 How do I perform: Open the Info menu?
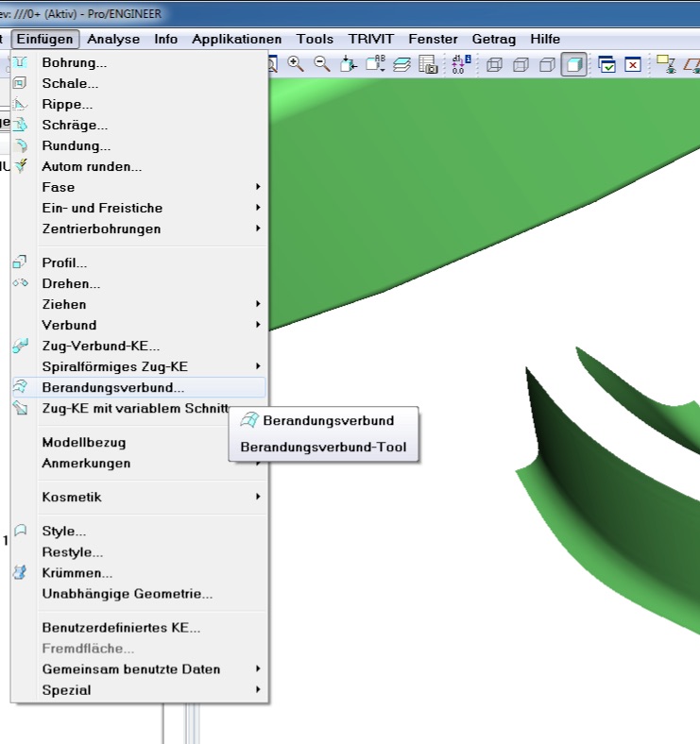pyautogui.click(x=165, y=39)
